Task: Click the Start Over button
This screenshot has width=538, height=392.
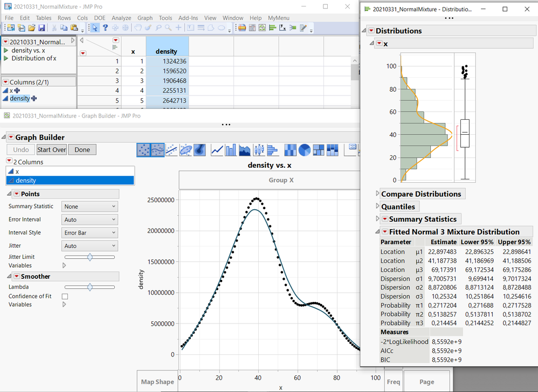Action: point(52,149)
